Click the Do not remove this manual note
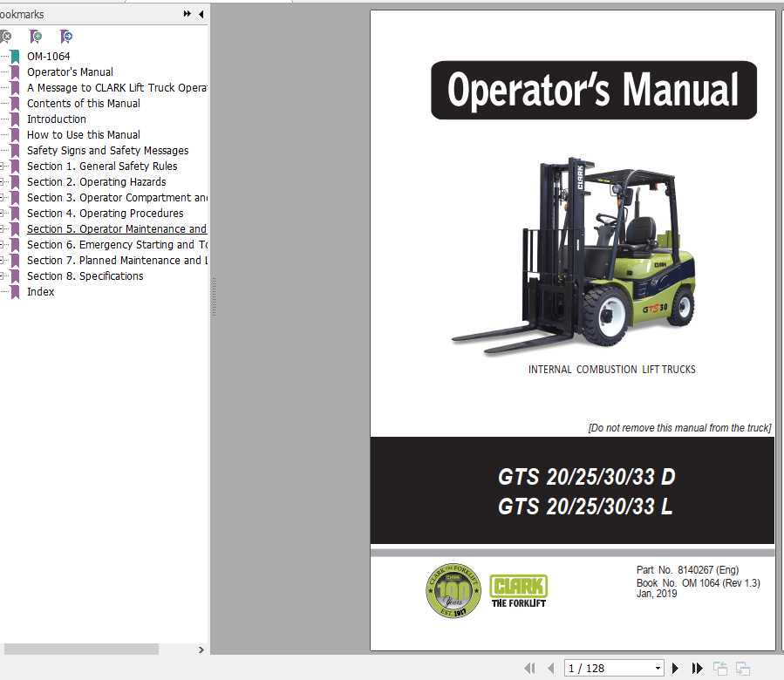The image size is (784, 680). tap(679, 428)
